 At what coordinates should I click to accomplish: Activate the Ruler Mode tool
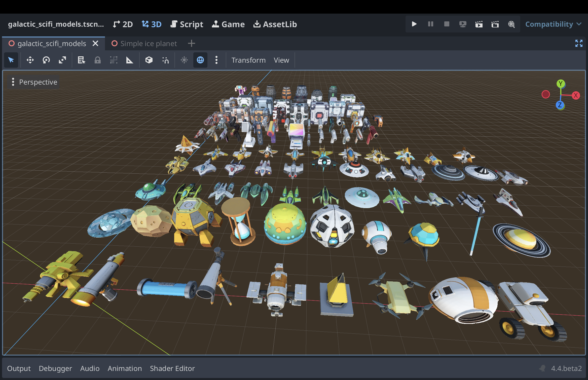pos(130,60)
